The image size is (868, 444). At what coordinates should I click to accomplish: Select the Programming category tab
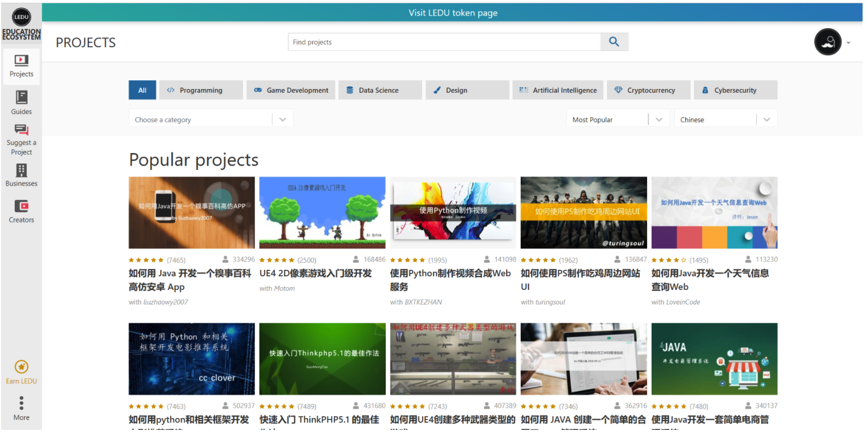click(201, 90)
